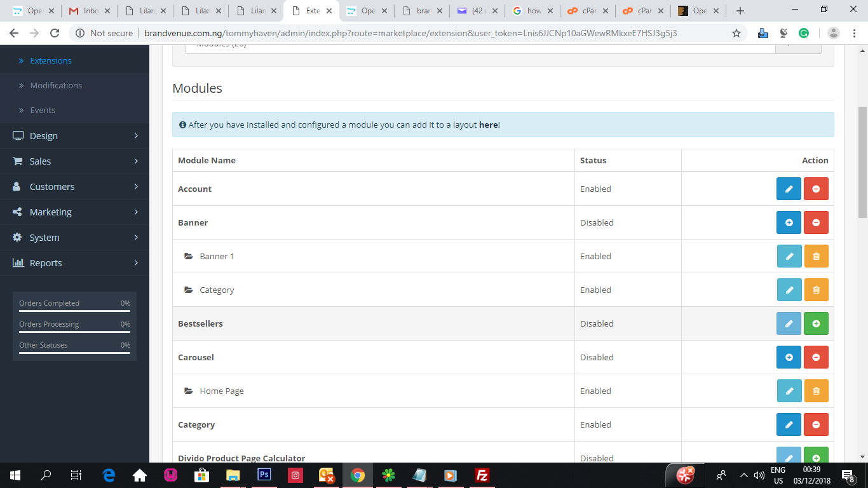Open Task View from taskbar
Image resolution: width=868 pixels, height=488 pixels.
pyautogui.click(x=76, y=475)
